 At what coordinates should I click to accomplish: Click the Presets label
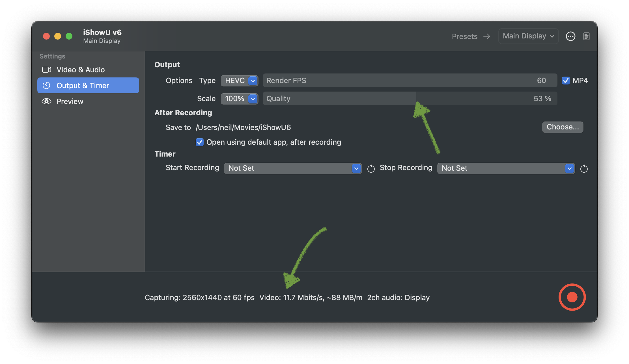[x=464, y=36]
